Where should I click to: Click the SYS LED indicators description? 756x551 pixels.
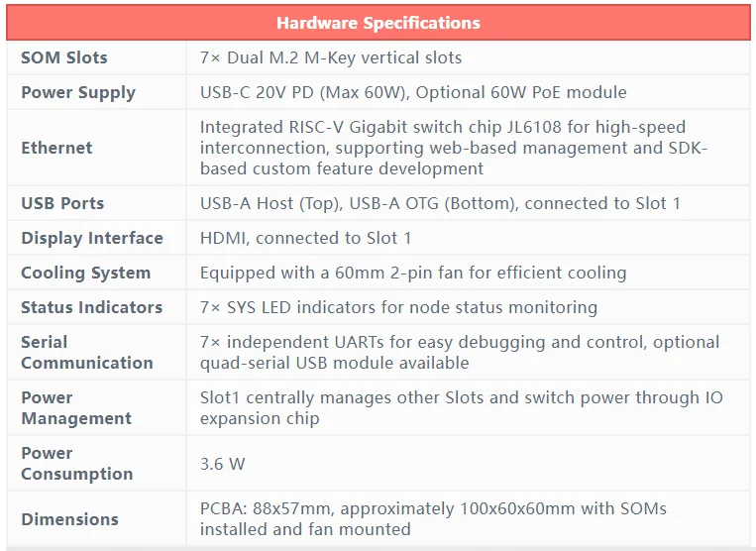[x=398, y=307]
